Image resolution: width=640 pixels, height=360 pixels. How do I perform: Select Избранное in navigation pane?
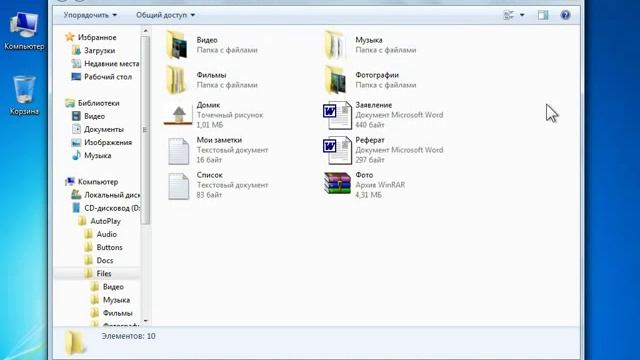[97, 37]
